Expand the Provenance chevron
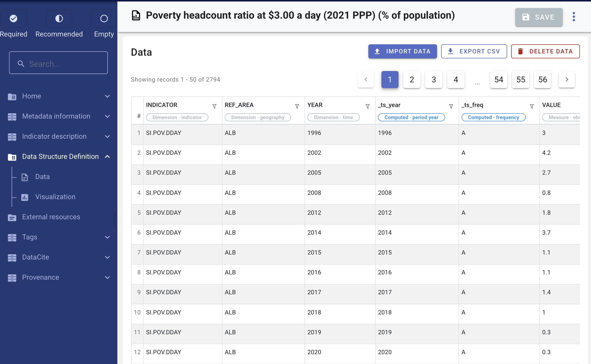Image resolution: width=591 pixels, height=364 pixels. click(x=107, y=277)
